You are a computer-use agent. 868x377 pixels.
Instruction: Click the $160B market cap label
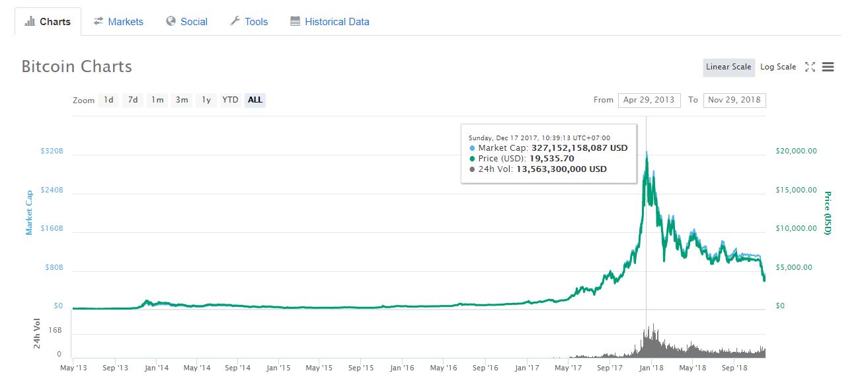[52, 228]
